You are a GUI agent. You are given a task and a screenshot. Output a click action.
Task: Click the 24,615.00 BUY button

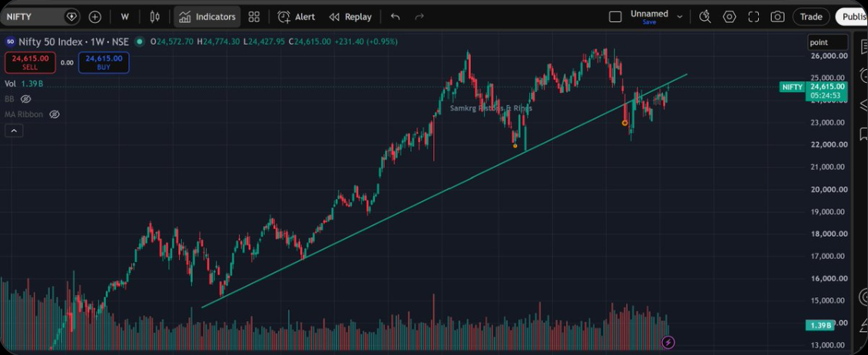pyautogui.click(x=104, y=62)
